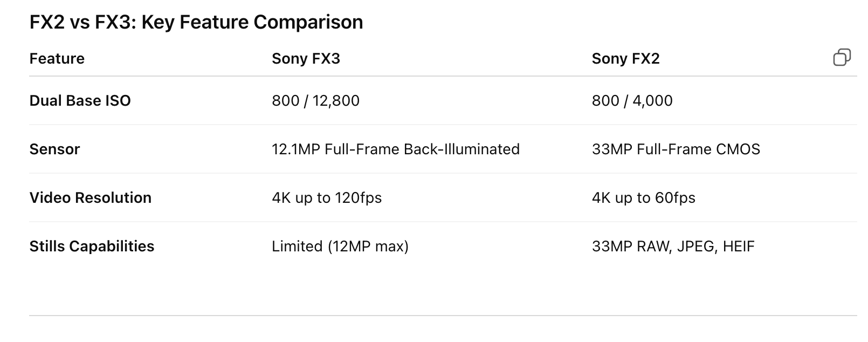Click the Sony FX2 column header

[625, 58]
